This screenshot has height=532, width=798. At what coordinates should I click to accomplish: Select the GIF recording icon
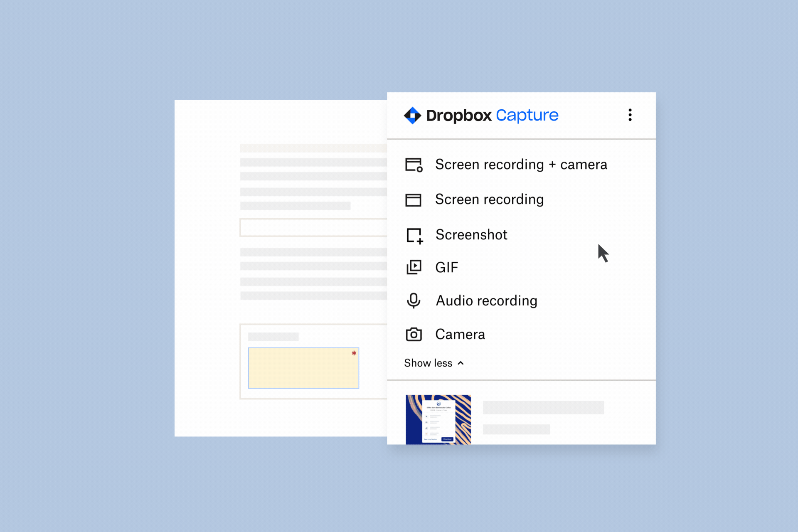pyautogui.click(x=414, y=266)
